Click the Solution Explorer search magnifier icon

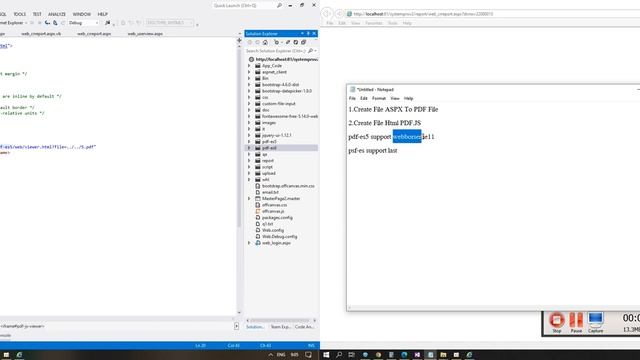coord(311,51)
